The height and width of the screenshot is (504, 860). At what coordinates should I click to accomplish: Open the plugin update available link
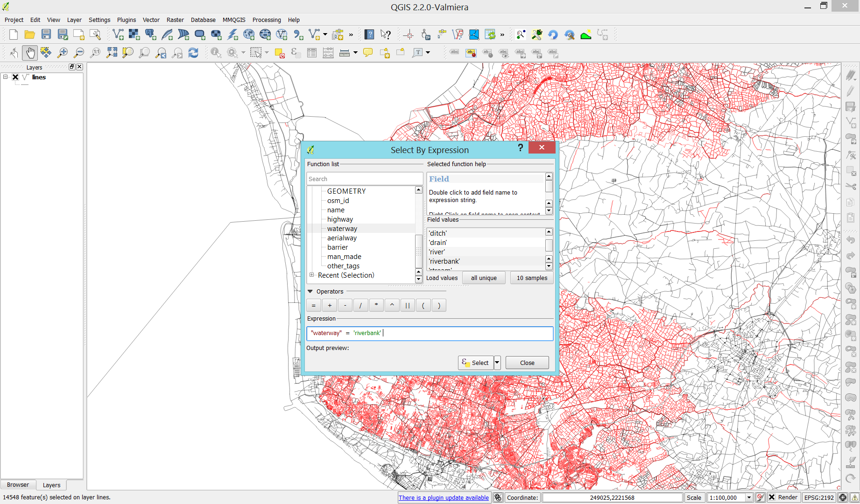444,498
